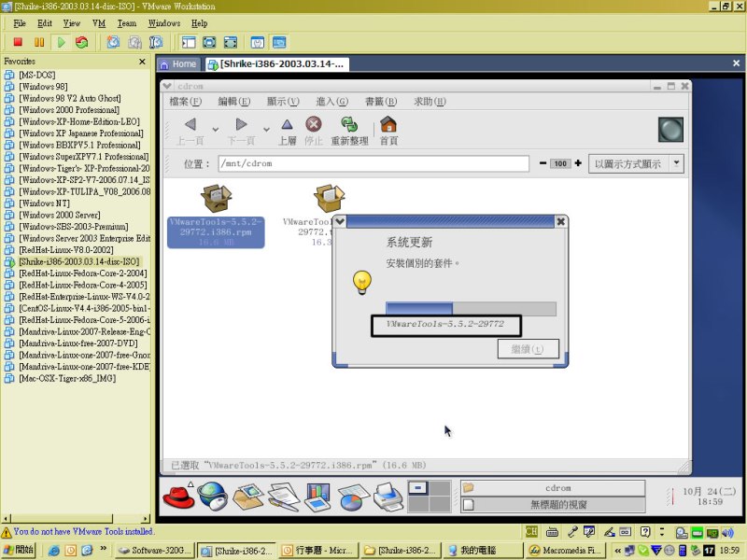This screenshot has width=747, height=560.
Task: Click the /mnt/cdrom location field
Action: pos(373,163)
